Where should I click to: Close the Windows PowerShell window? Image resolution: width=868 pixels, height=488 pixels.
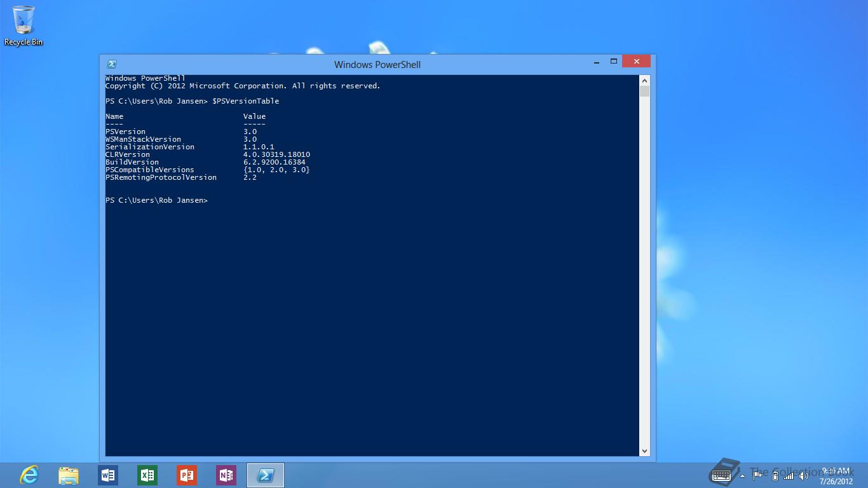(x=636, y=62)
